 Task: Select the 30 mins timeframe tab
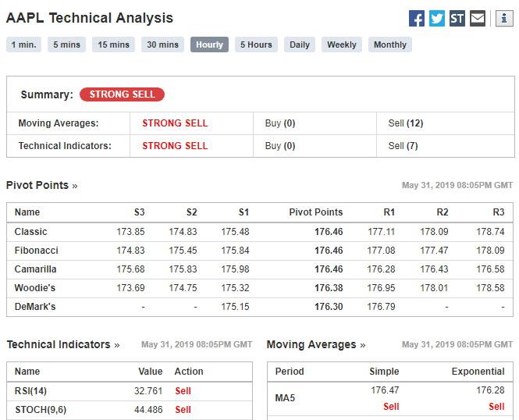[162, 44]
